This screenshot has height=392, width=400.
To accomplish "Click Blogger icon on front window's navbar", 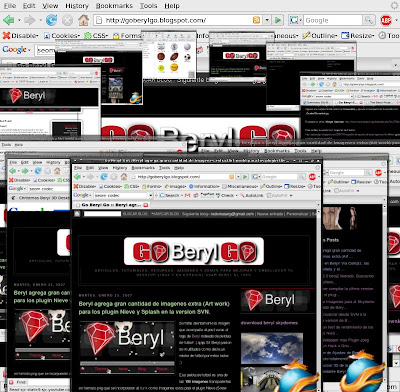I will (77, 214).
